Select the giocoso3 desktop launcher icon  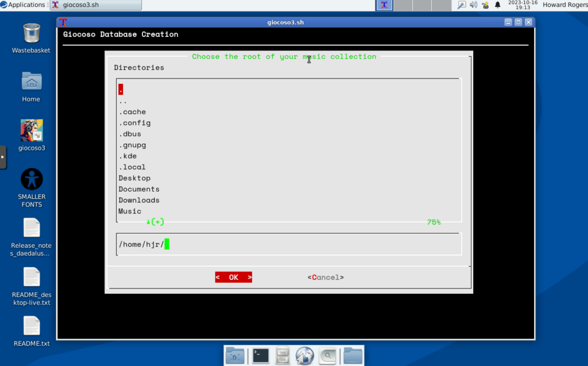click(x=32, y=130)
